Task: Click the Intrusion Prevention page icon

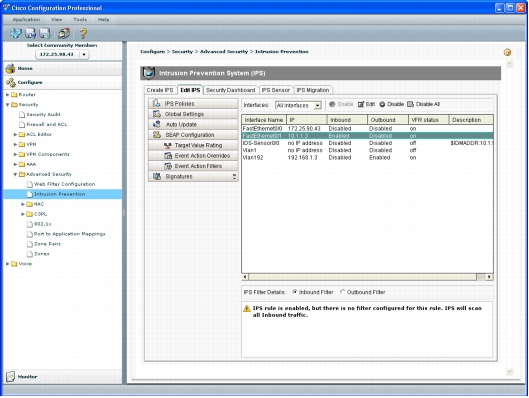Action: coord(30,194)
